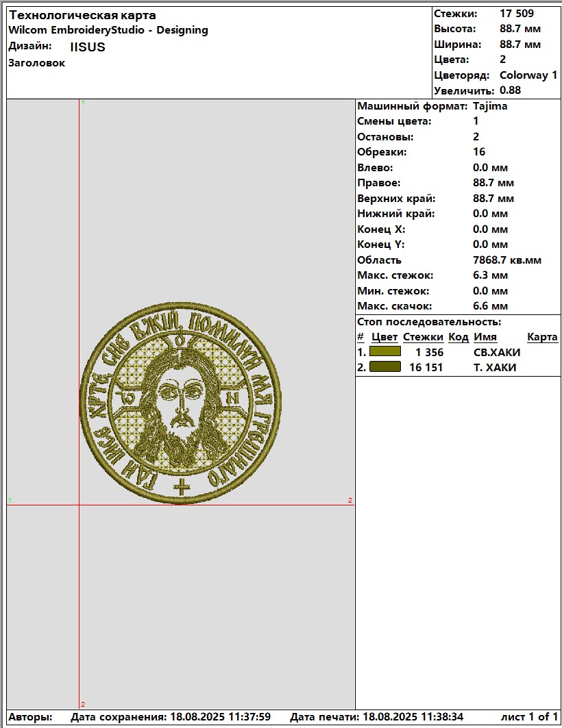This screenshot has width=562, height=728.
Task: Click the 'Мин. стежок:' label
Action: point(393,291)
